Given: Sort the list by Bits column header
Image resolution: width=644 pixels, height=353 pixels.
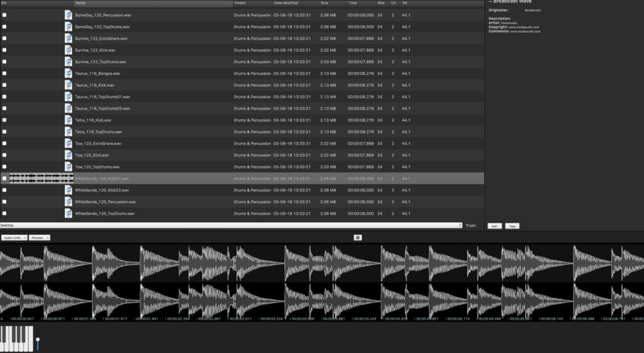Looking at the screenshot, I should (x=382, y=3).
